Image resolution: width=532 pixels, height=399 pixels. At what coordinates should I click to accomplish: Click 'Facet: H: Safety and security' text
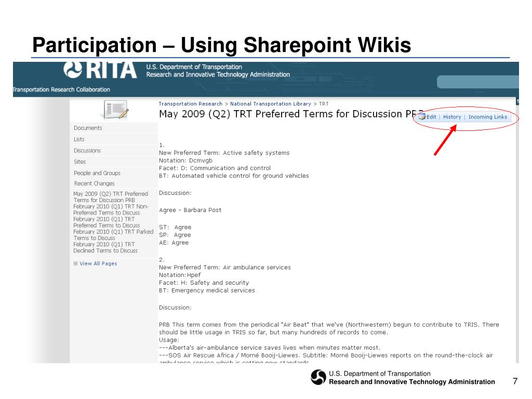(x=204, y=283)
